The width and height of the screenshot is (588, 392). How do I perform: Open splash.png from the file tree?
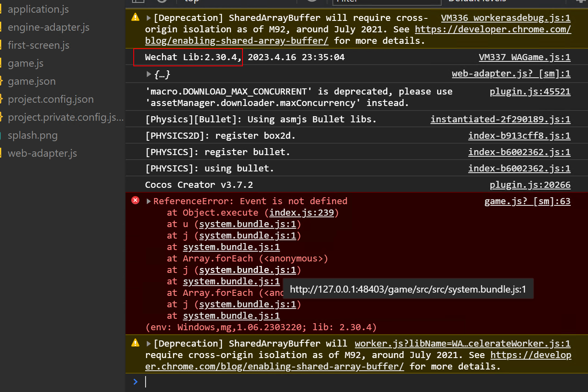(33, 135)
